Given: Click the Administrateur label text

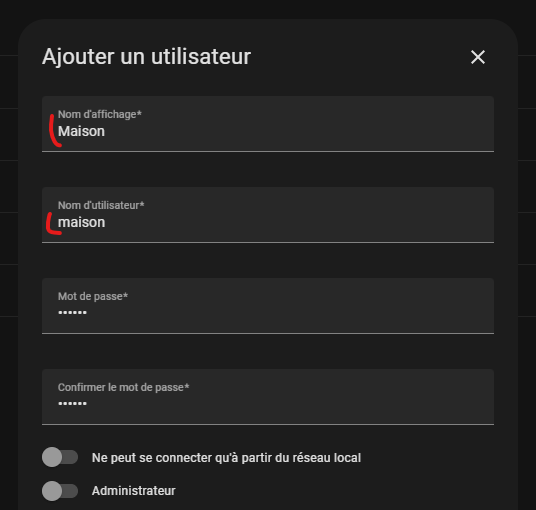Looking at the screenshot, I should pyautogui.click(x=134, y=491).
